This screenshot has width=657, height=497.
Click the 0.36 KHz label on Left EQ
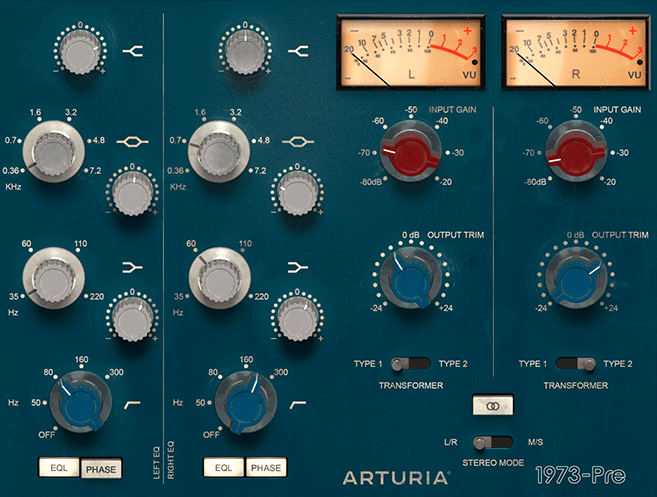pos(11,171)
